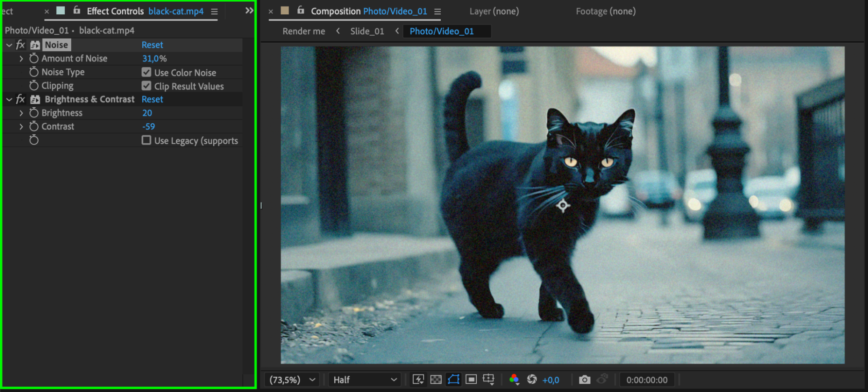Click the Contrast value -59
This screenshot has height=392, width=868.
pos(149,127)
